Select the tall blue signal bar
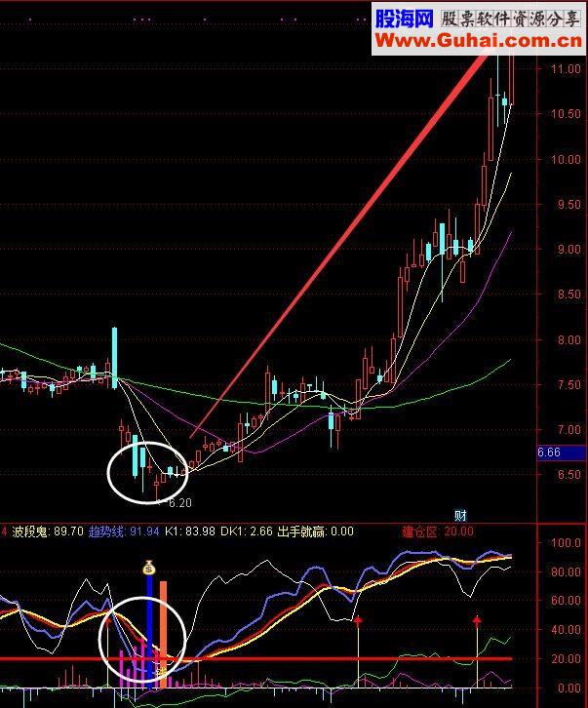588x708 pixels. [x=150, y=632]
